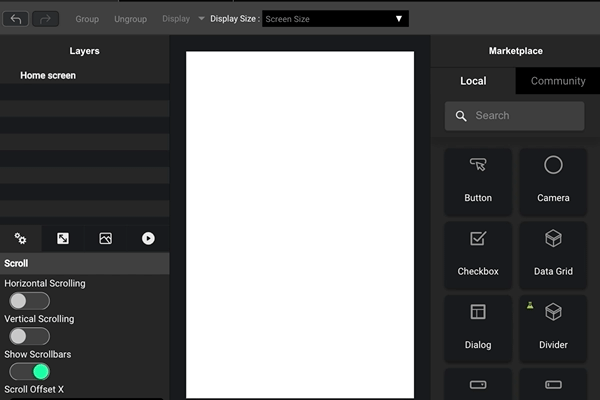The height and width of the screenshot is (400, 600).
Task: Open the resize layout tab icon
Action: (x=63, y=238)
